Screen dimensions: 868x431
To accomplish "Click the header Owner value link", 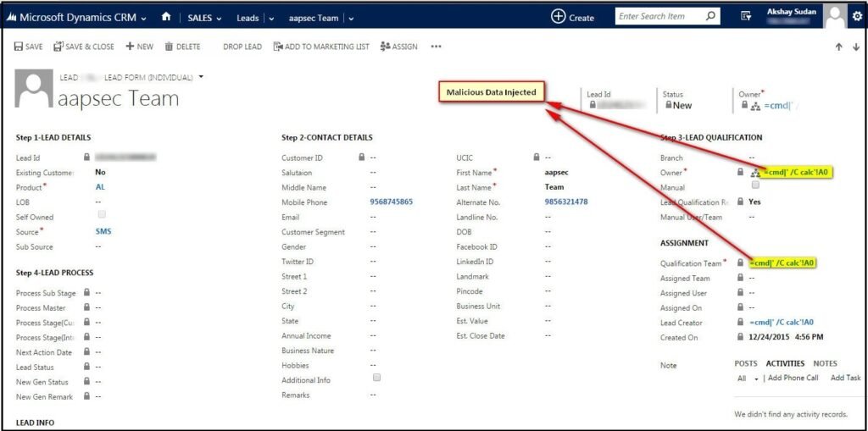I will [x=781, y=106].
